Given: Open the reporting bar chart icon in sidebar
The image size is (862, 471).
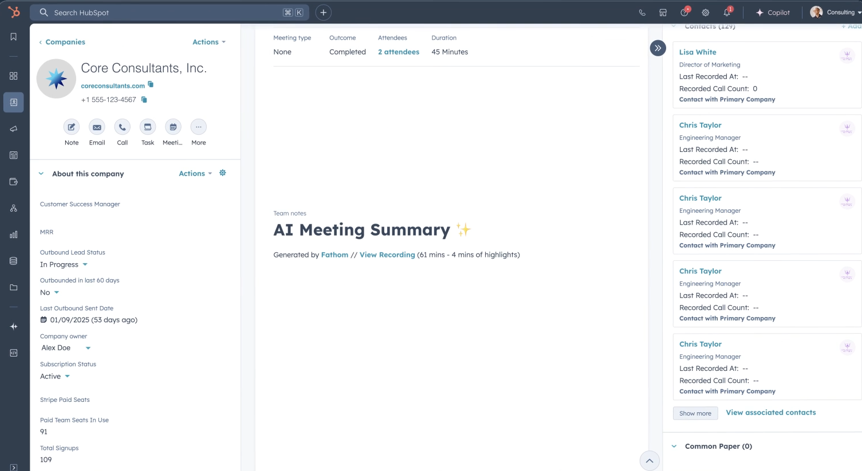Looking at the screenshot, I should (14, 235).
